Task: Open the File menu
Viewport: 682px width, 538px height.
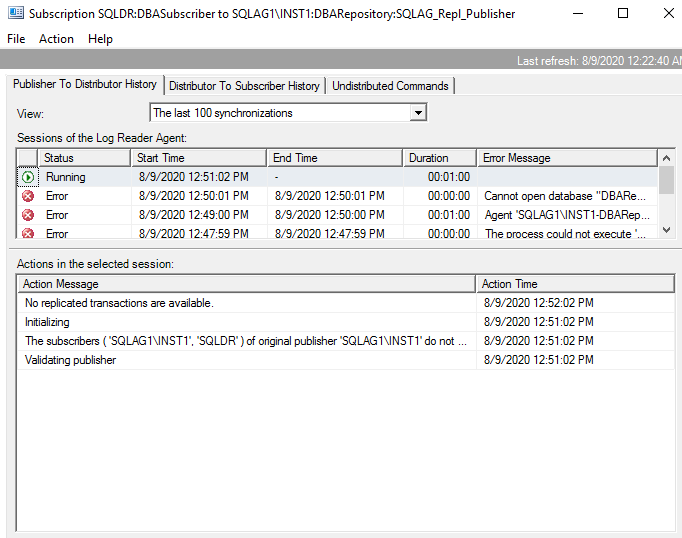Action: pyautogui.click(x=16, y=39)
